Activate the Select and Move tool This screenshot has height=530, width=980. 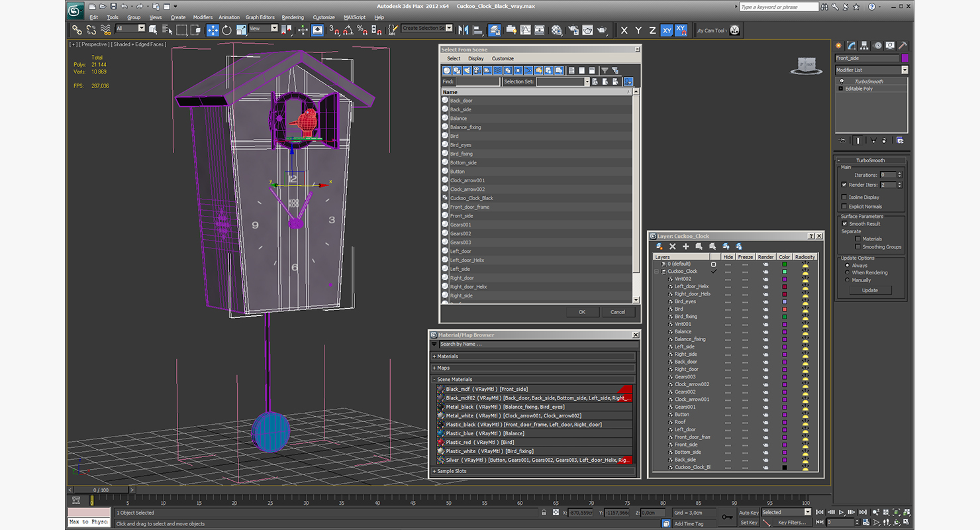pos(213,30)
